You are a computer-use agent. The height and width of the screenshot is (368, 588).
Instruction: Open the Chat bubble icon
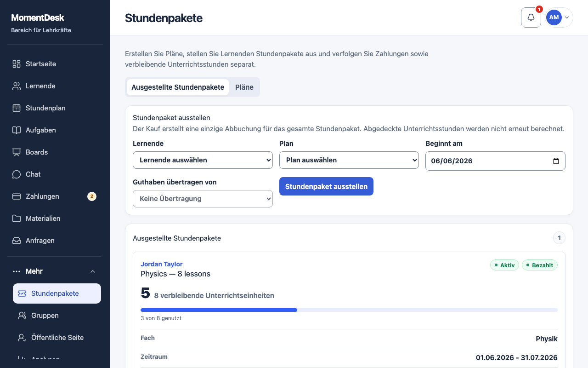pos(17,174)
